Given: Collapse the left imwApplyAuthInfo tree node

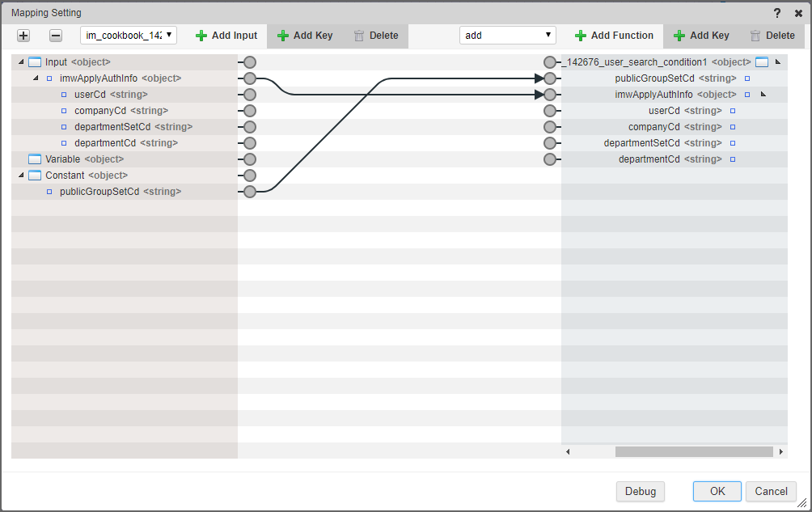Looking at the screenshot, I should (36, 78).
